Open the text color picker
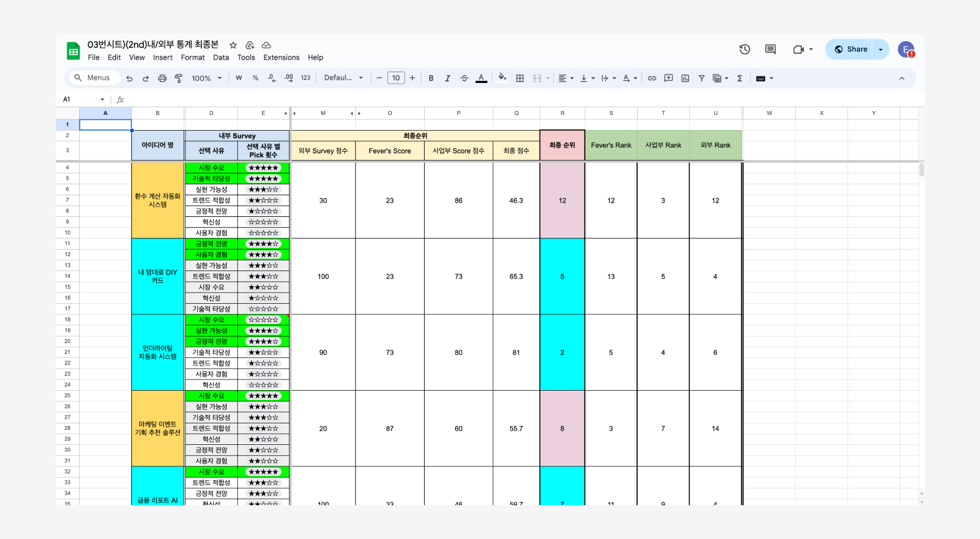The height and width of the screenshot is (539, 980). 482,78
